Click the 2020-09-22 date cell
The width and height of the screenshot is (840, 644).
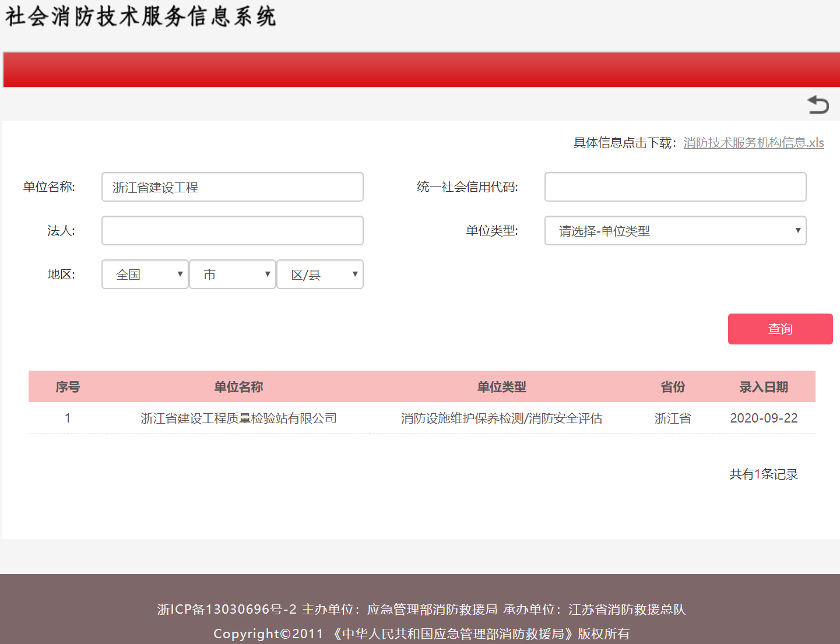[764, 418]
